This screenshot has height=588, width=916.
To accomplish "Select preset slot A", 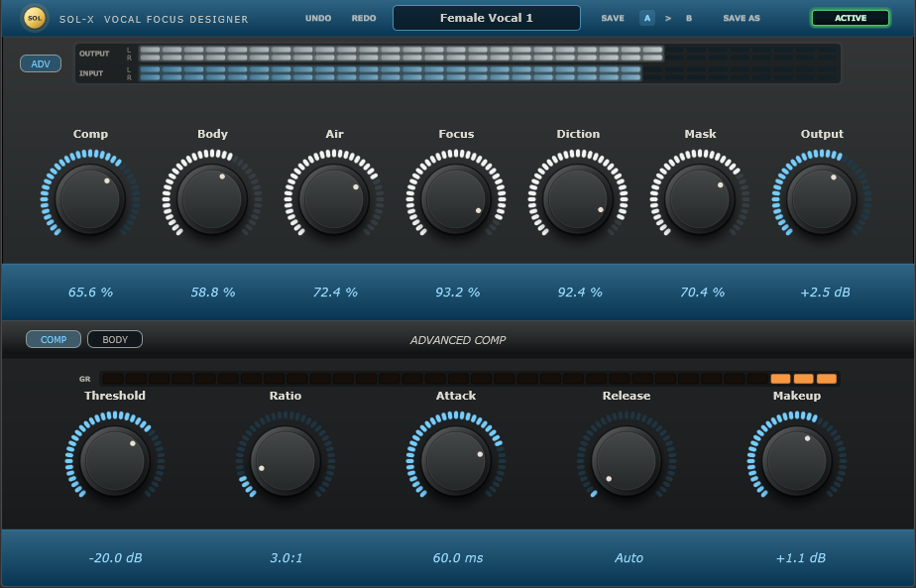I will point(646,18).
